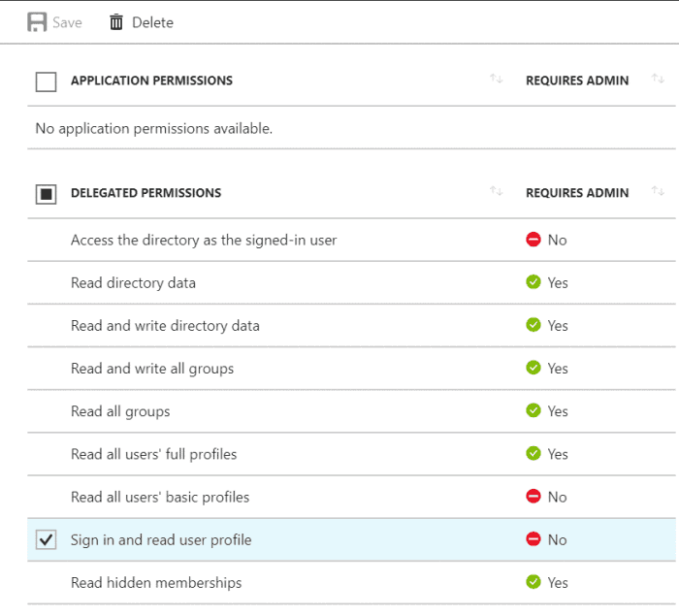This screenshot has height=616, width=679.
Task: Click the Save floppy disk icon
Action: pos(37,21)
